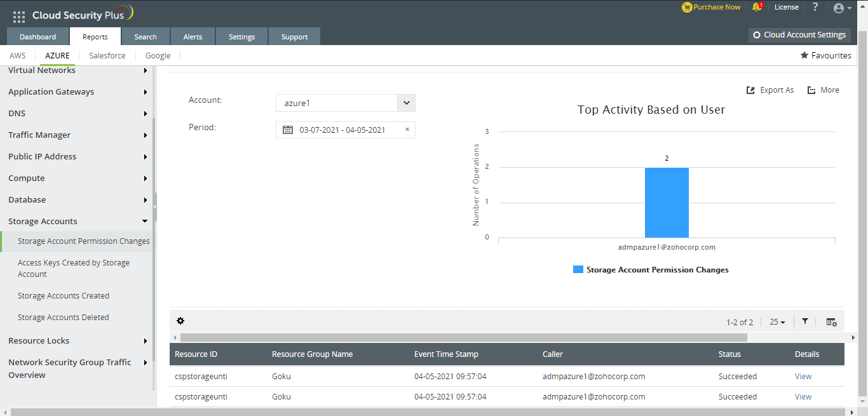
Task: Click the blue bar for admpazure1@zohocorp.com
Action: point(667,203)
